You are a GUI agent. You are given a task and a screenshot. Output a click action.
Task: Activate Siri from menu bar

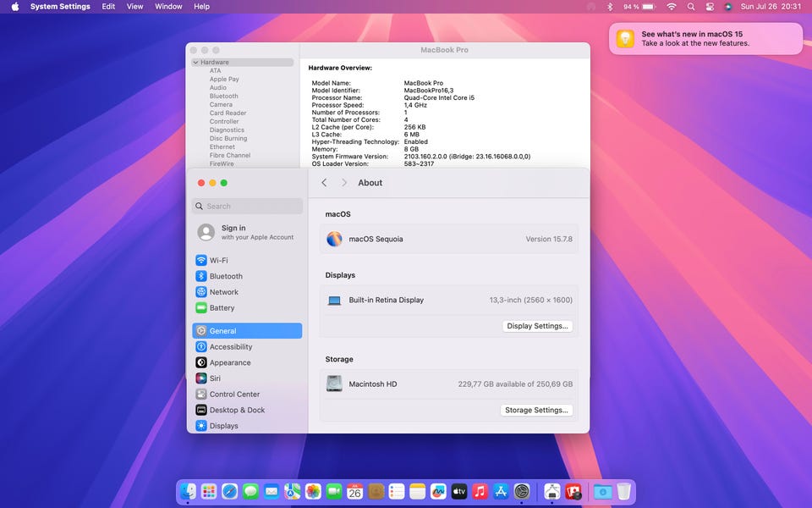point(728,7)
